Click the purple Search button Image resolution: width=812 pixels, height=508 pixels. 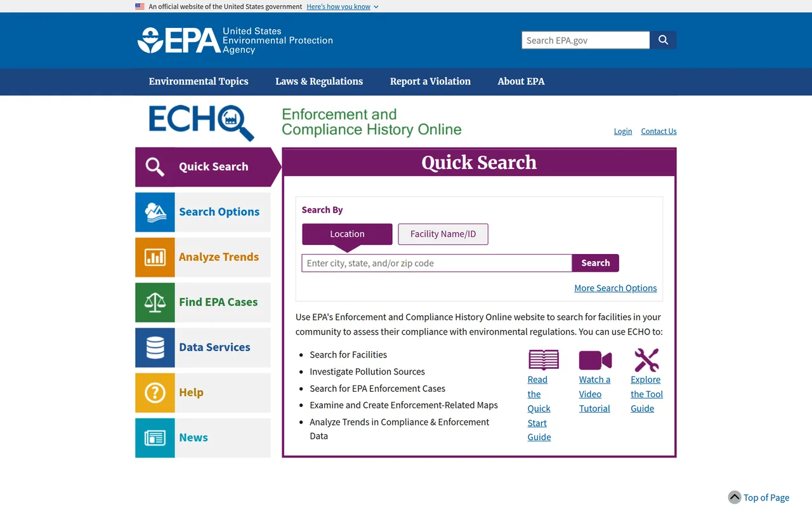pyautogui.click(x=596, y=263)
